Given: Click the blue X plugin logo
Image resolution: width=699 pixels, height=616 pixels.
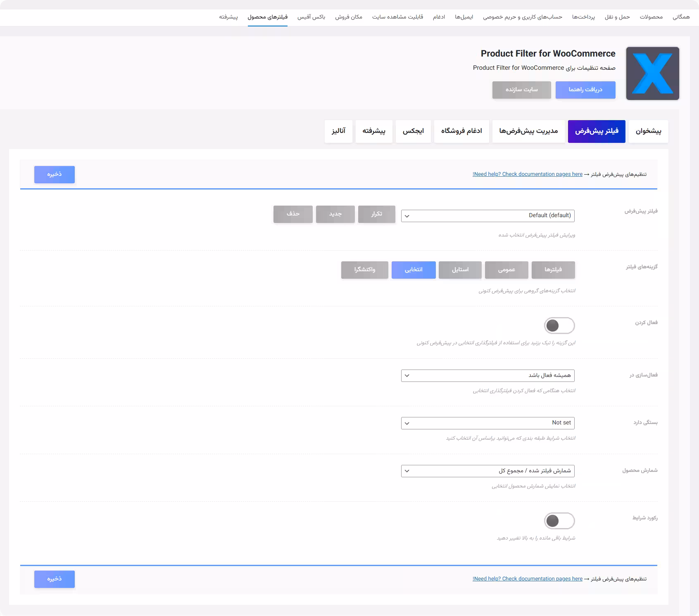Looking at the screenshot, I should tap(653, 73).
